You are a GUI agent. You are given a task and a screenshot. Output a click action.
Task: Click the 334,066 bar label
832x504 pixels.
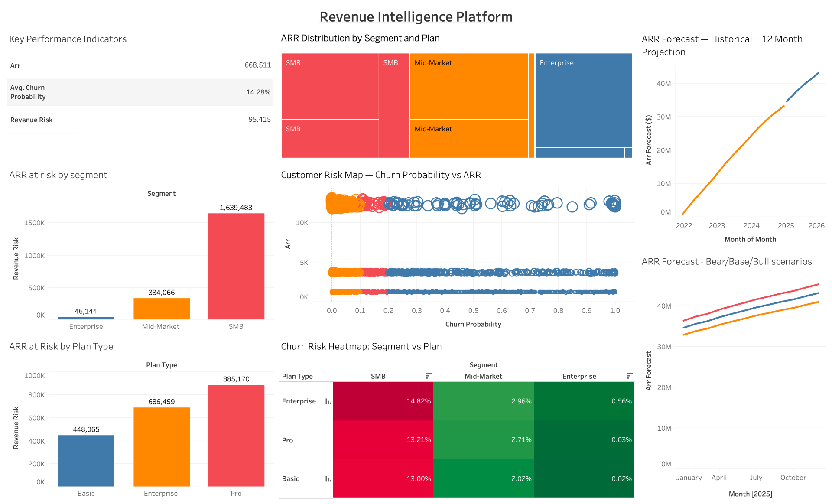tap(161, 293)
